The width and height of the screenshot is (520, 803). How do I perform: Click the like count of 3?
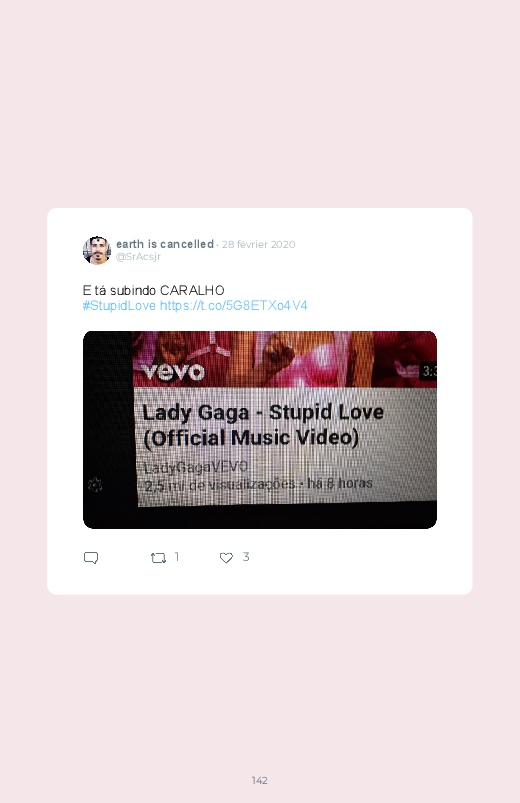pos(246,557)
